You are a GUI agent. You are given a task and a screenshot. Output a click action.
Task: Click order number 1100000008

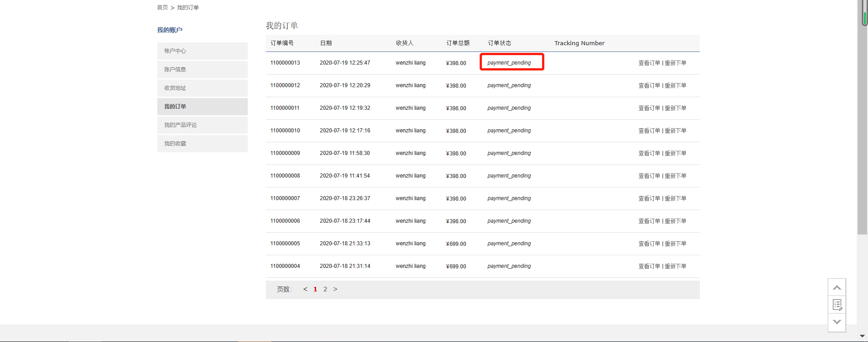point(285,176)
